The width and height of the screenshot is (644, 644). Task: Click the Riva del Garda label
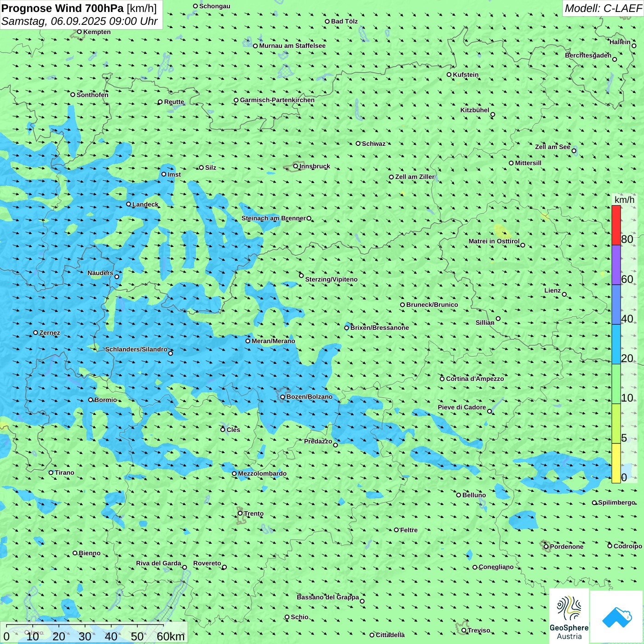coord(159,563)
